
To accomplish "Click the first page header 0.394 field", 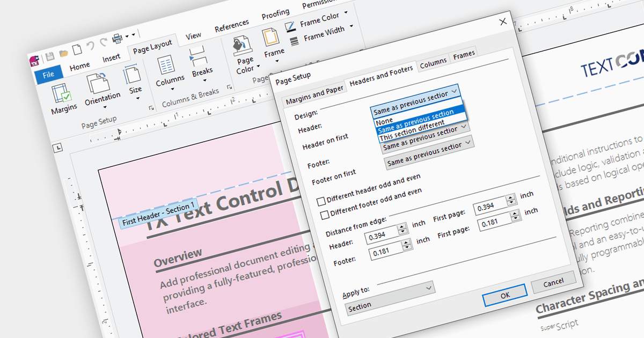I will coord(490,205).
